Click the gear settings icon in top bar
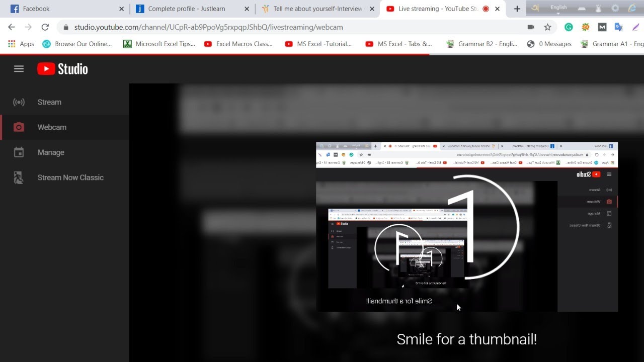Image resolution: width=644 pixels, height=362 pixels. point(615,8)
